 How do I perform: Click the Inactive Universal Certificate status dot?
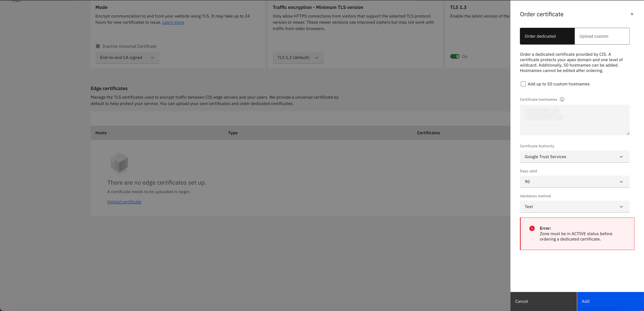click(98, 46)
